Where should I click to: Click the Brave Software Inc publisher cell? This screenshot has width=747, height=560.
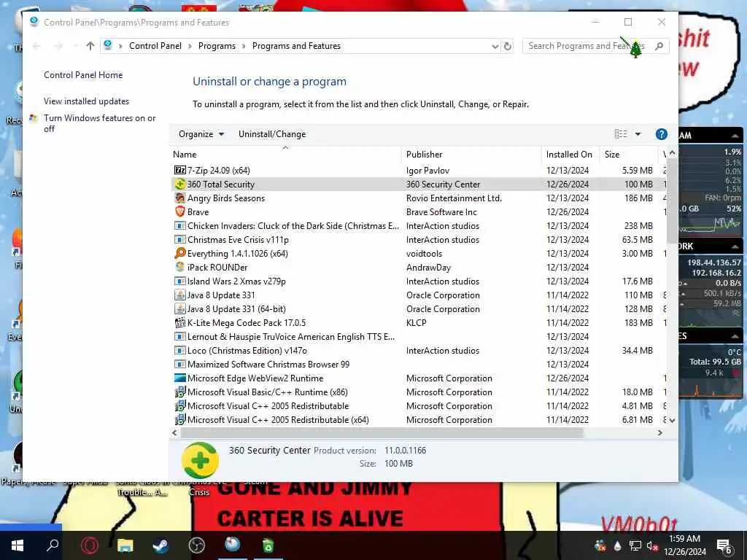441,212
